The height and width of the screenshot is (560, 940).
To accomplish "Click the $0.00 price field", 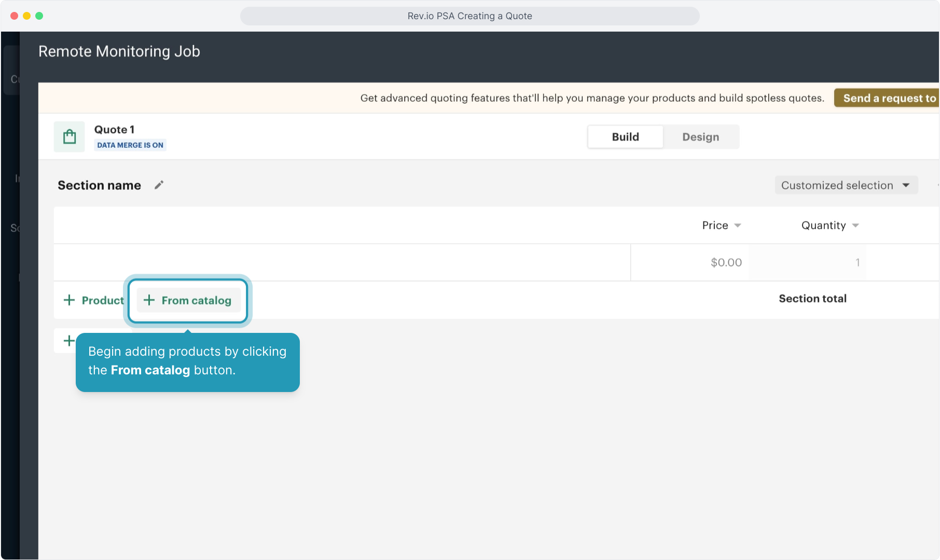I will 690,262.
